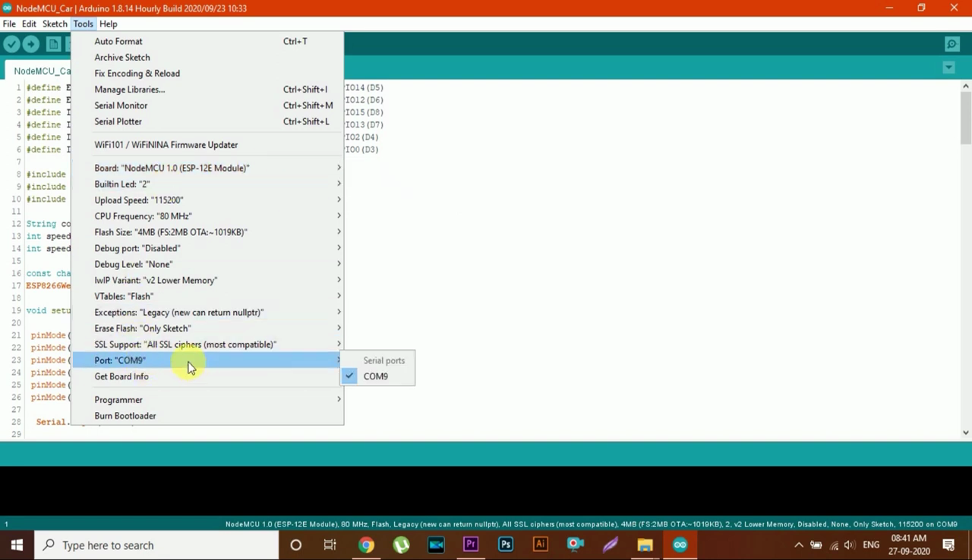Expand Flash Size 4MB submenu
Screen dimensions: 972x560
click(207, 232)
